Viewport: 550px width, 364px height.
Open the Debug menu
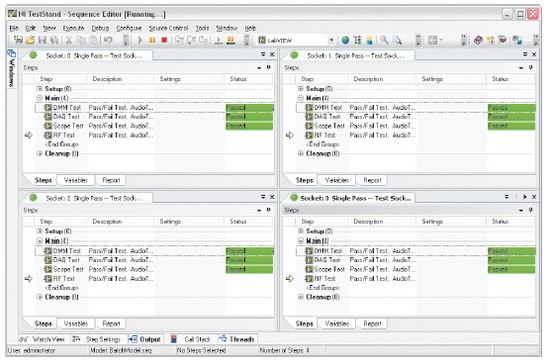pyautogui.click(x=100, y=28)
